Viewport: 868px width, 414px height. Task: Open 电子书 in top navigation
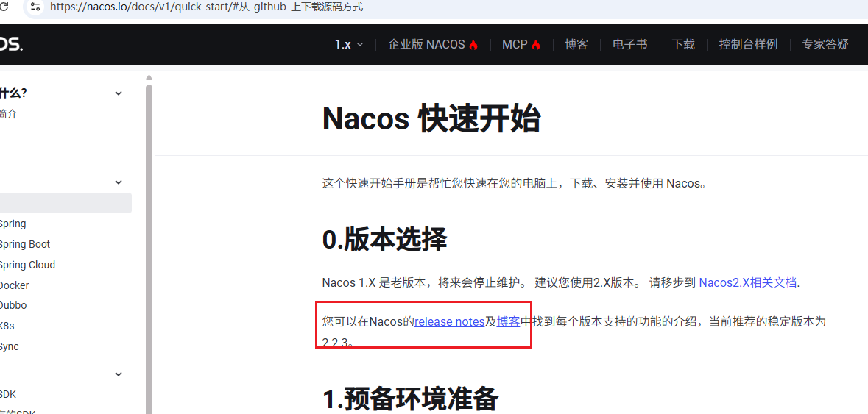[630, 45]
